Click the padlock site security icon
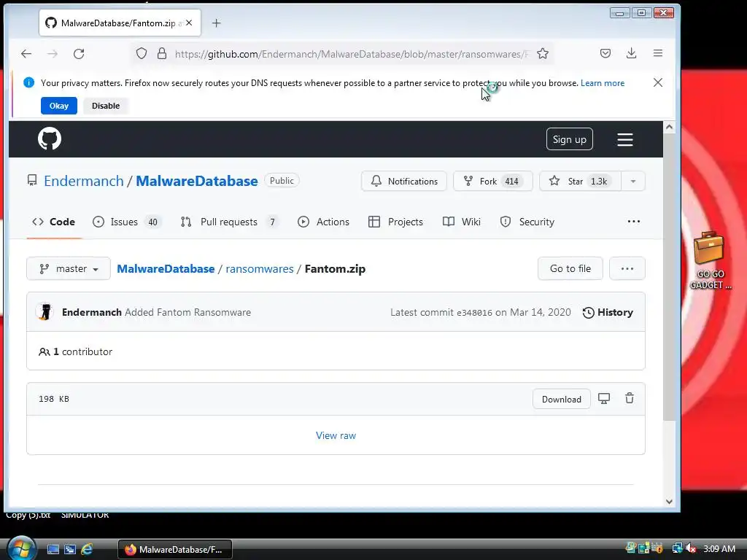 pos(162,54)
